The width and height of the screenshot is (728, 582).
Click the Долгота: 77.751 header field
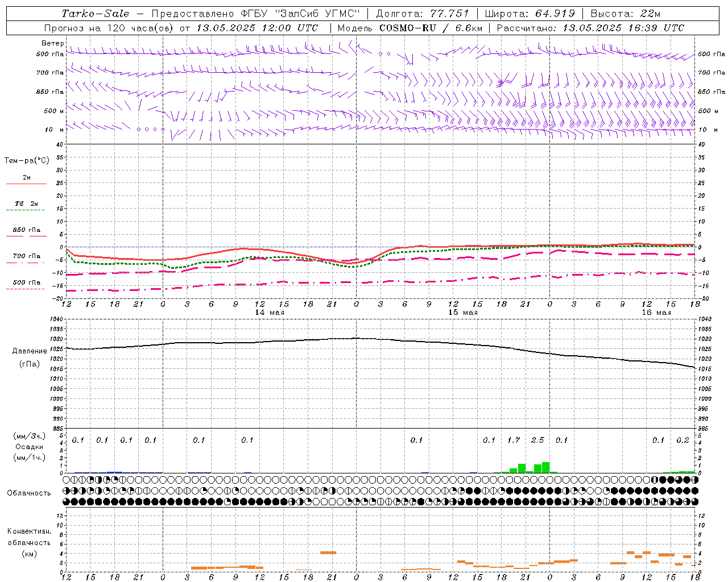423,14
